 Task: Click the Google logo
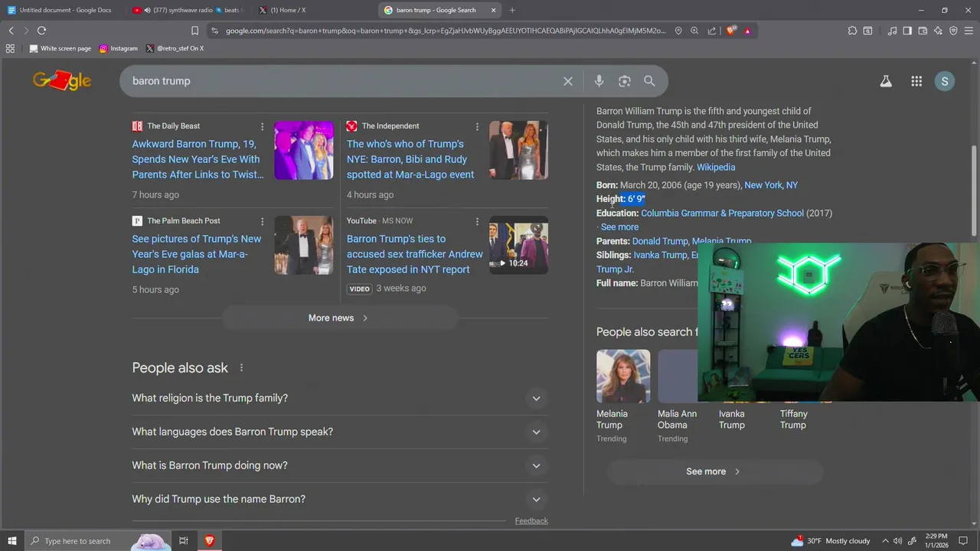click(62, 80)
